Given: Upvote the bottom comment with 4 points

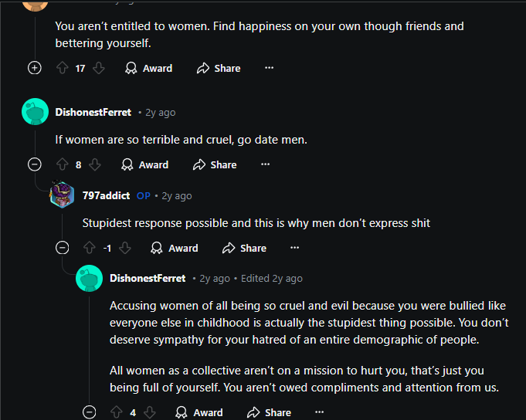Looking at the screenshot, I should 117,412.
